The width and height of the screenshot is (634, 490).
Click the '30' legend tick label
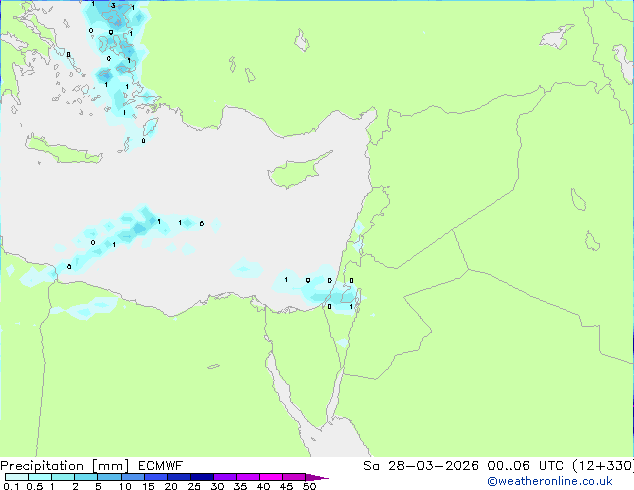tap(217, 486)
